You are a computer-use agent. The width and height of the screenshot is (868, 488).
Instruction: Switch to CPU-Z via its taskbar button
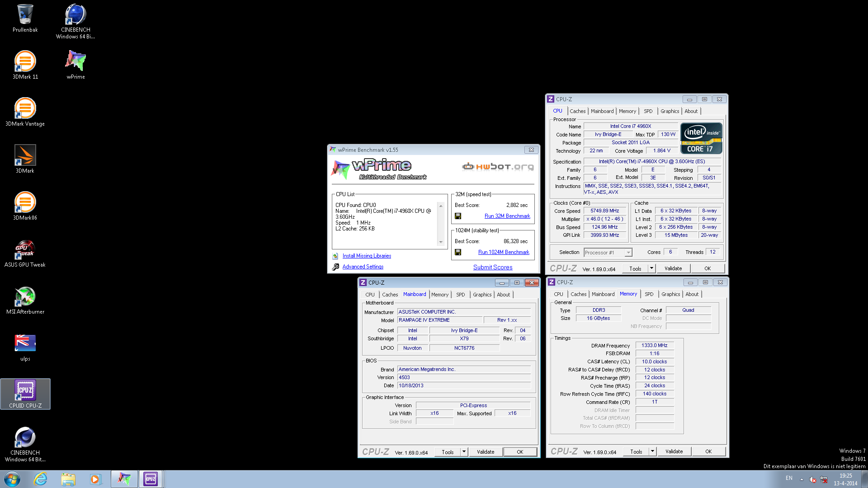[x=151, y=479]
